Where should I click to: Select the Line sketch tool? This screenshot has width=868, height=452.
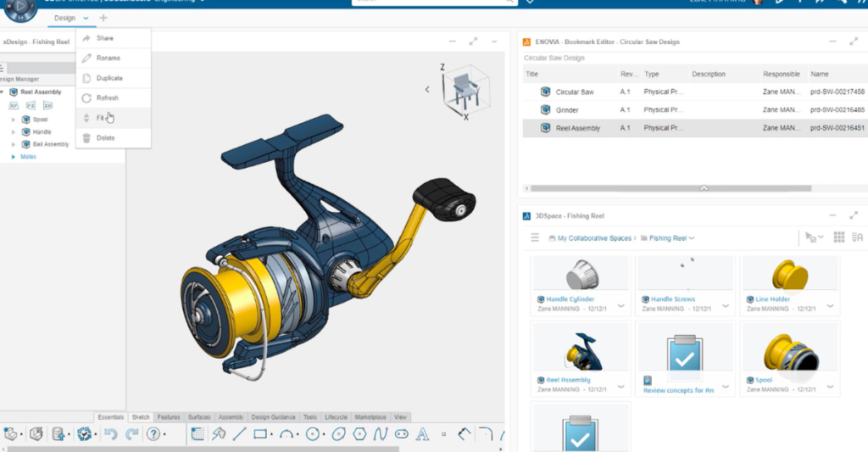[x=240, y=434]
